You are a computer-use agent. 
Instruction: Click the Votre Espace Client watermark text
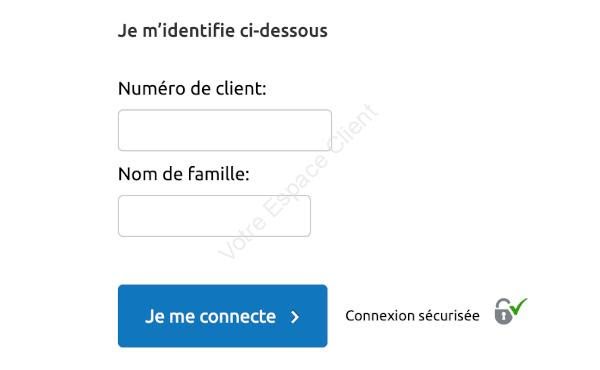[x=298, y=182]
